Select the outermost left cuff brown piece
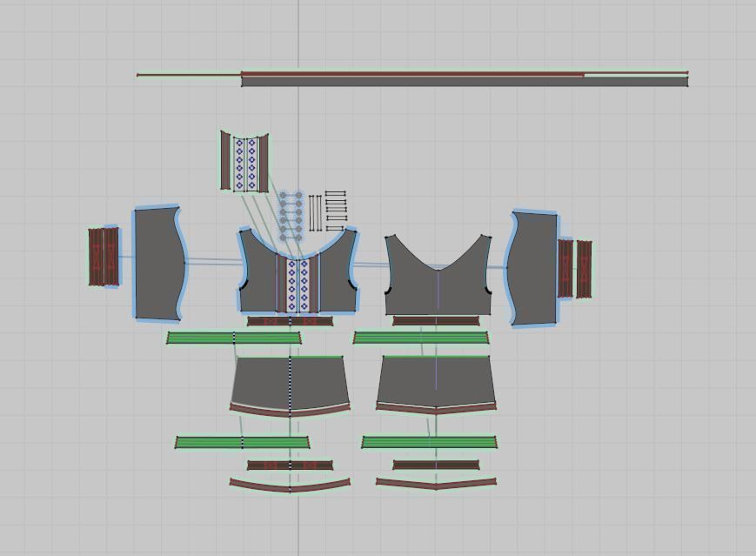Viewport: 756px width, 556px height. click(x=97, y=257)
